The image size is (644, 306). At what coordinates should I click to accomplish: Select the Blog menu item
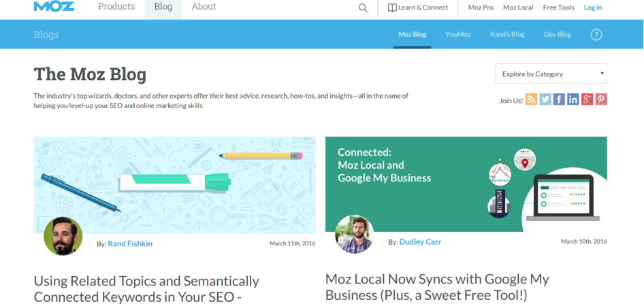coord(163,7)
